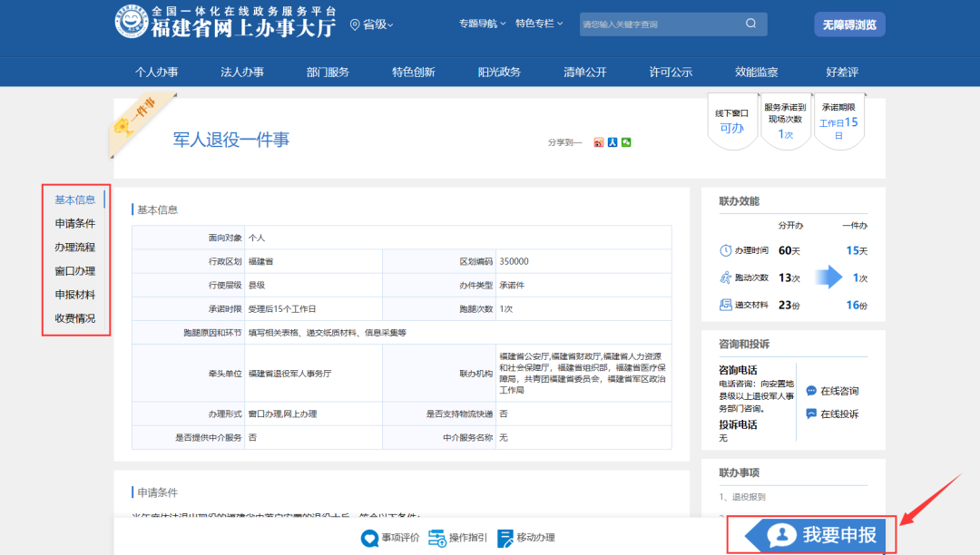Click the Fujian portal logo emblem

point(132,24)
